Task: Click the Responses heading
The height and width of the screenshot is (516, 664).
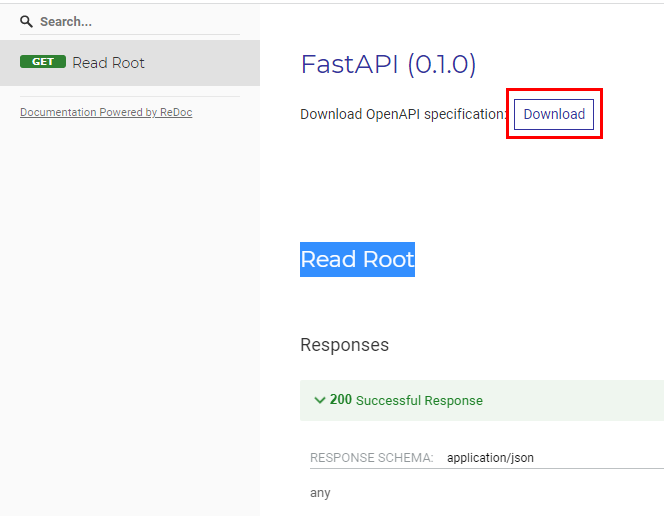Action: pyautogui.click(x=344, y=345)
